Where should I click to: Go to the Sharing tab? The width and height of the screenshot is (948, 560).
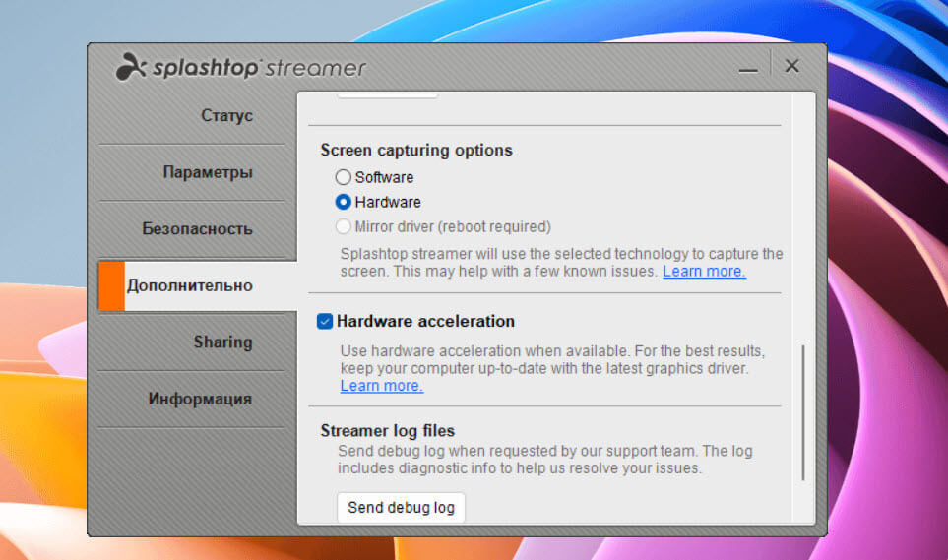222,342
